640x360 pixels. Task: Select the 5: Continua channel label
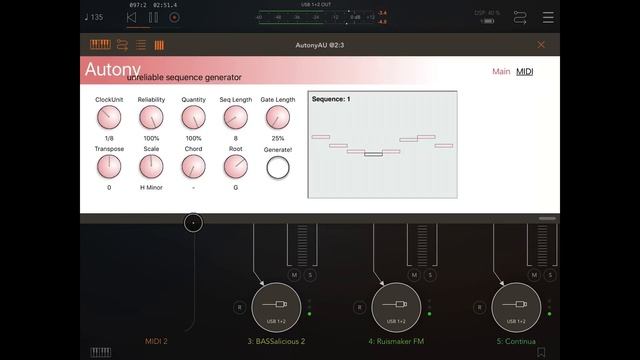tap(516, 341)
